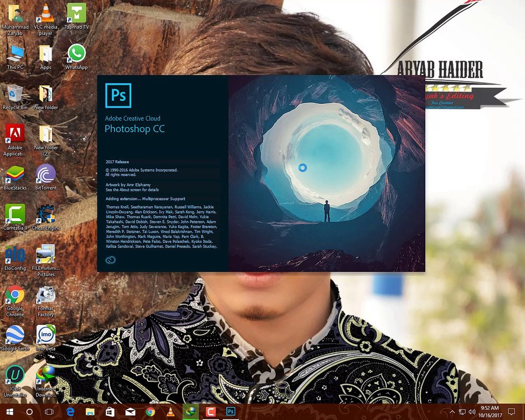Select the Recycle Bin icon
This screenshot has width=525, height=420.
(15, 94)
